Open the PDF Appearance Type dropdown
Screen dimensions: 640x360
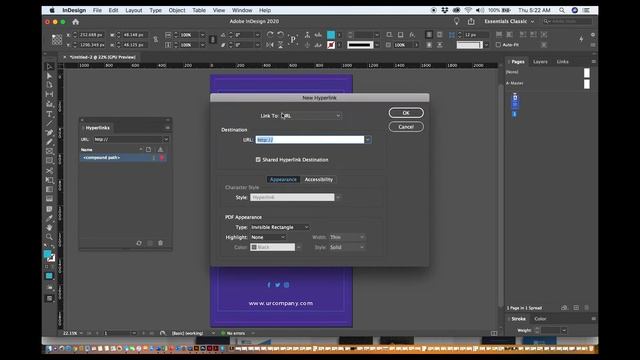tap(280, 227)
